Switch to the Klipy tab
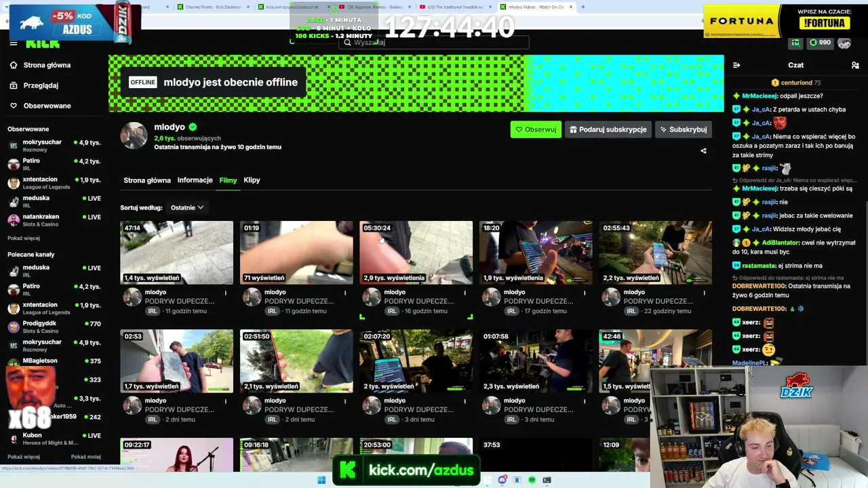This screenshot has height=488, width=868. pyautogui.click(x=252, y=180)
